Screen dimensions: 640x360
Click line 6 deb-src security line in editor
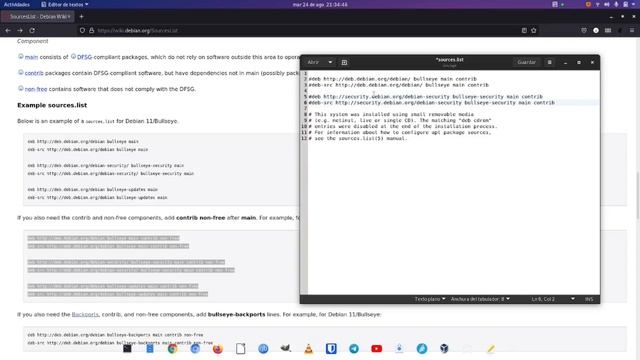432,103
